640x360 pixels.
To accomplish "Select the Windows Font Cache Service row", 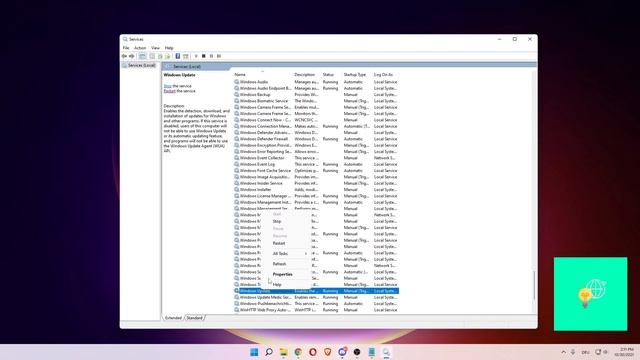I will [316, 171].
